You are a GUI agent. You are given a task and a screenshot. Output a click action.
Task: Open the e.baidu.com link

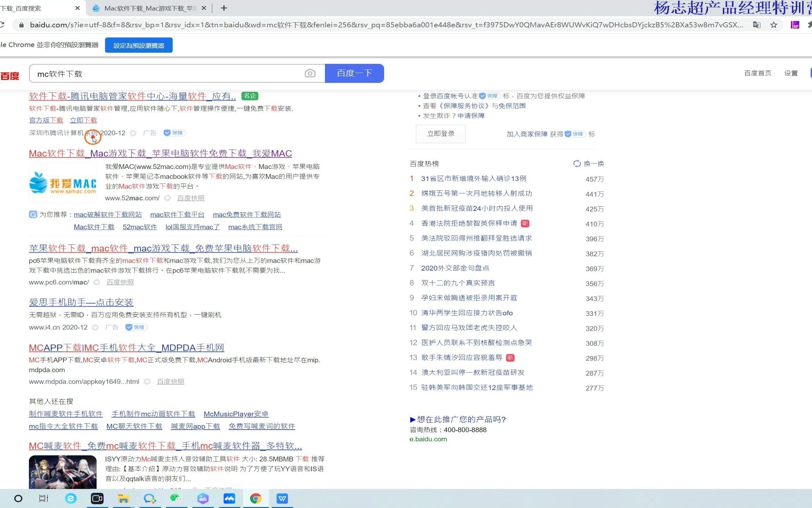[428, 439]
